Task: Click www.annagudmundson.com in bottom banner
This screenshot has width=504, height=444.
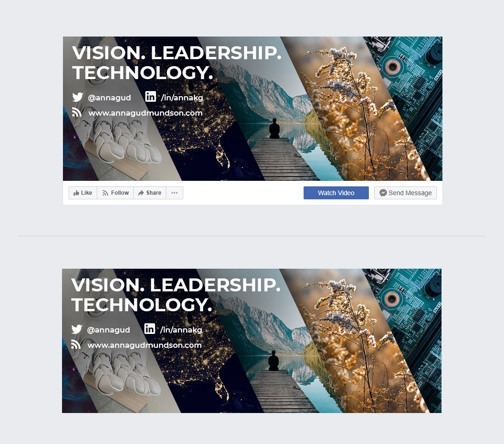Action: coord(144,345)
